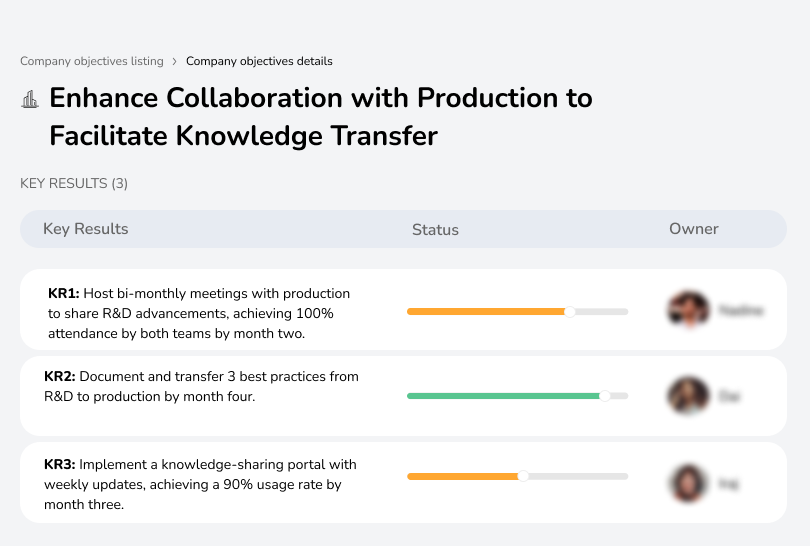The width and height of the screenshot is (810, 546).
Task: Select the objective title heading
Action: coord(321,117)
